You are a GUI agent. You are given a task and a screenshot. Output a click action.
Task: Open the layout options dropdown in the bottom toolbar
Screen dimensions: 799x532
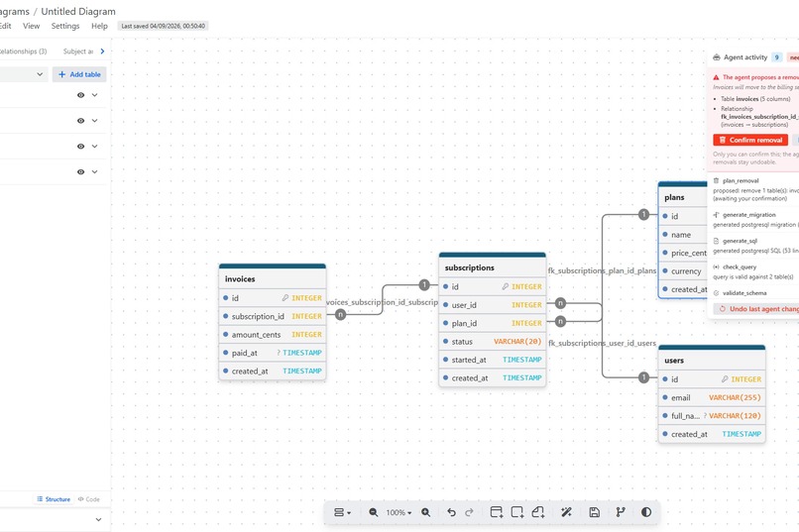click(342, 512)
